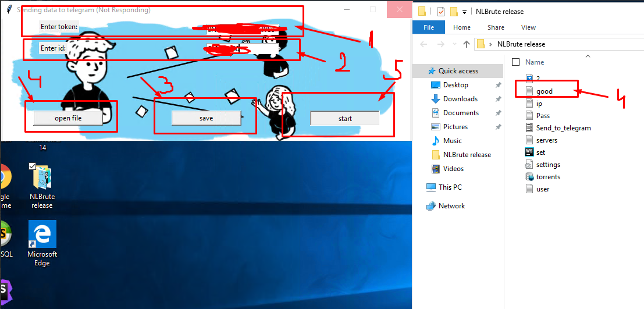Unpin Desktop from Quick access
Screen dimensions: 644x309
coord(498,85)
